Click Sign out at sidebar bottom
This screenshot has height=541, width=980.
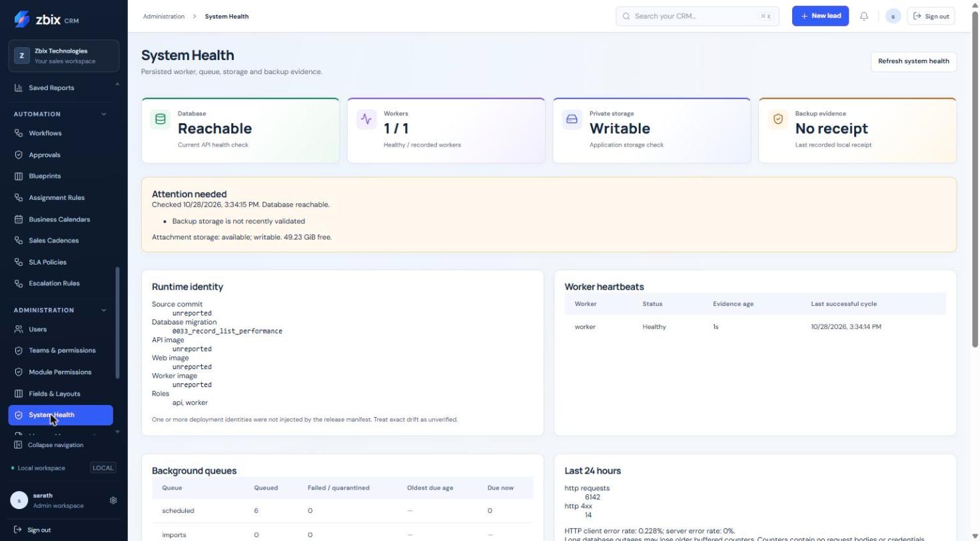[x=33, y=530]
